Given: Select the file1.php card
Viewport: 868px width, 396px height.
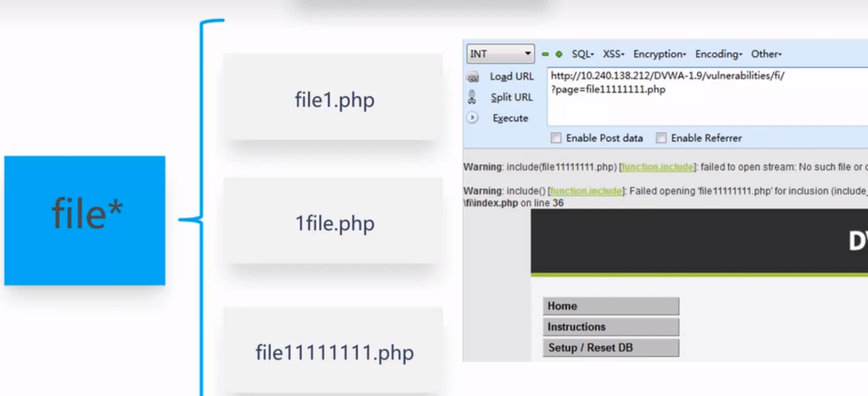Looking at the screenshot, I should (334, 98).
